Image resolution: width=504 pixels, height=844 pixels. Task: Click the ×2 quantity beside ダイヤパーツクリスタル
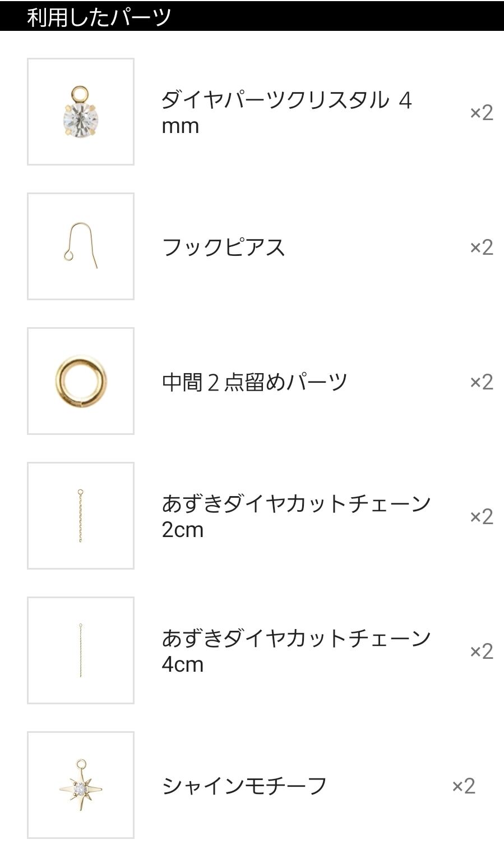click(x=481, y=112)
